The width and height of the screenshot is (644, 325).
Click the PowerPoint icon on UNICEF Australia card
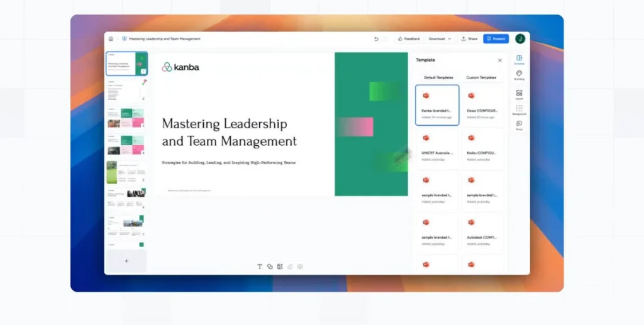pos(426,138)
